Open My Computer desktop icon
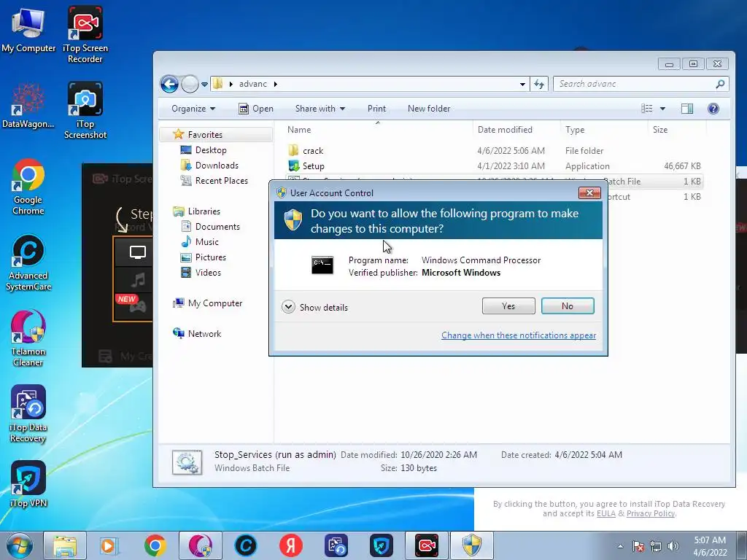 tap(28, 31)
